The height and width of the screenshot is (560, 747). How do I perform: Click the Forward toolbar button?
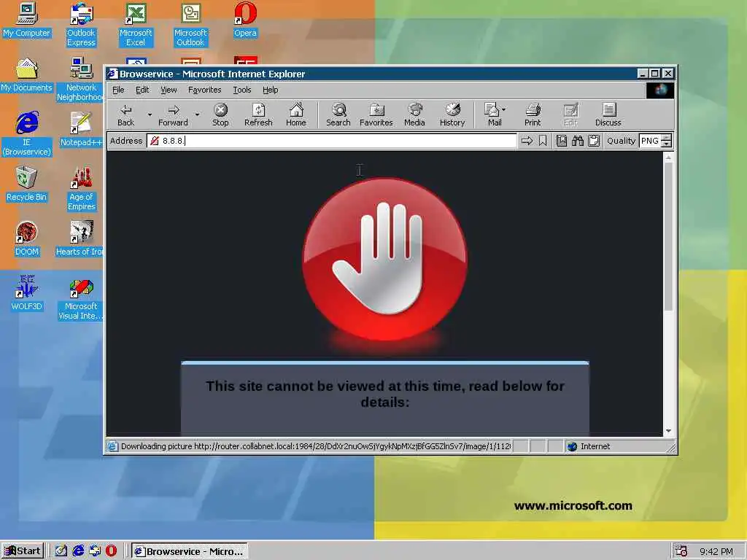pos(173,114)
